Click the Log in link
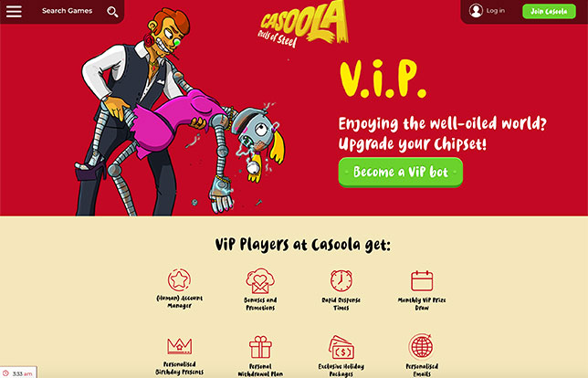 point(496,11)
